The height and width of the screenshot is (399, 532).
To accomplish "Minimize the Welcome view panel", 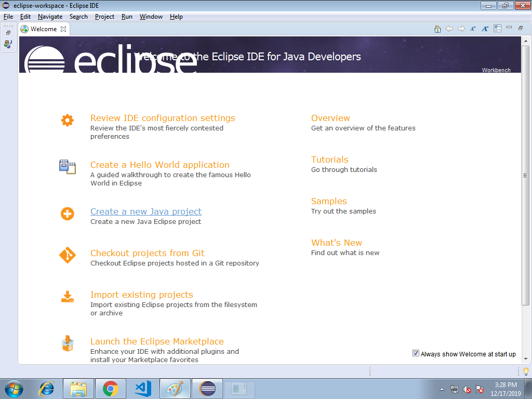I will click(x=509, y=28).
